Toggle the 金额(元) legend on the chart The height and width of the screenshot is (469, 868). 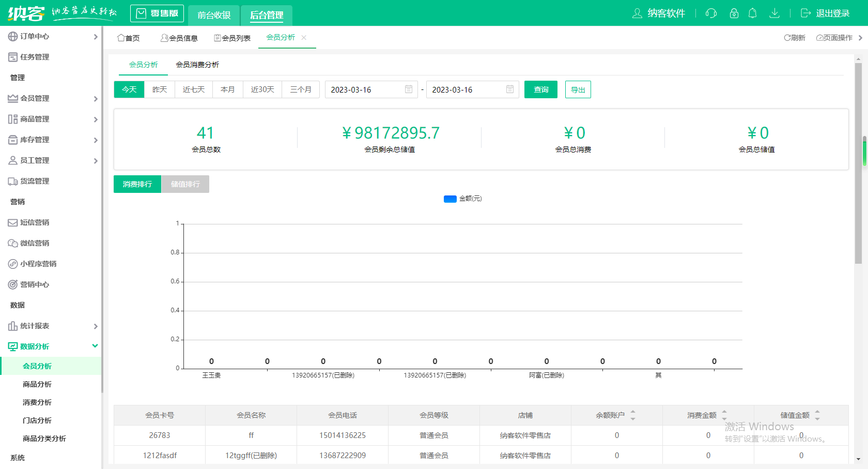click(x=462, y=199)
